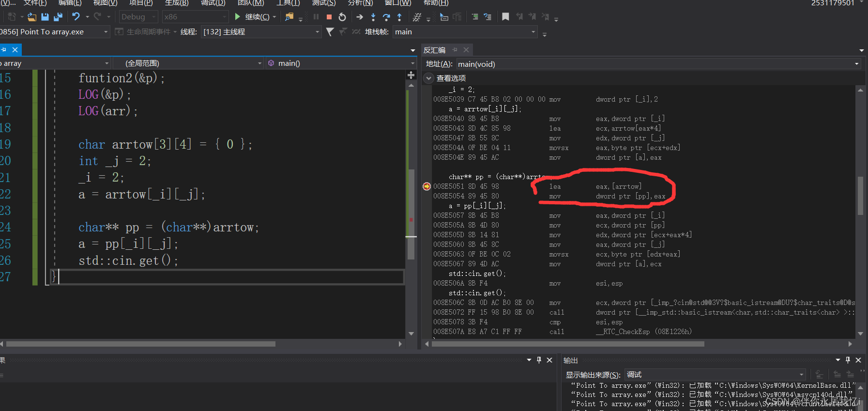
Task: Click the Redo arrow icon
Action: [97, 16]
